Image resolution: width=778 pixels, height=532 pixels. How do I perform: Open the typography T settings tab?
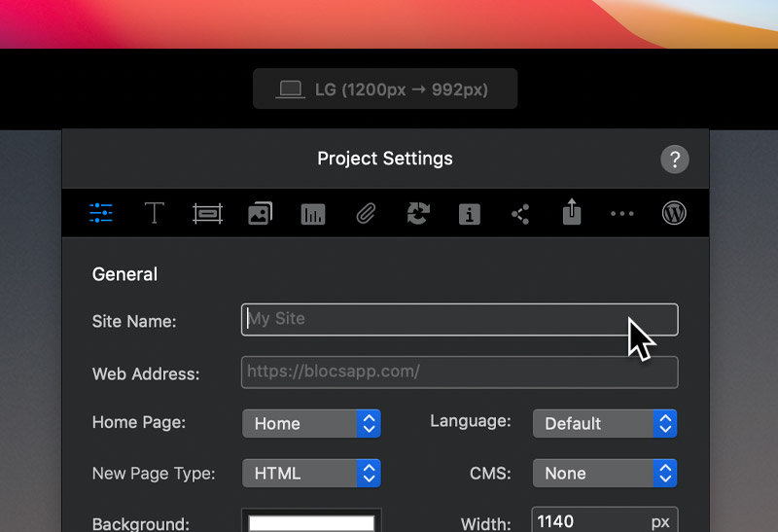[154, 213]
